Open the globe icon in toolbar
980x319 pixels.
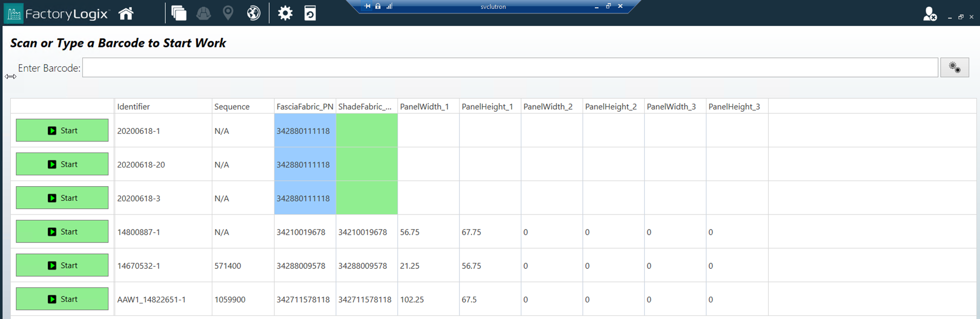pos(253,13)
